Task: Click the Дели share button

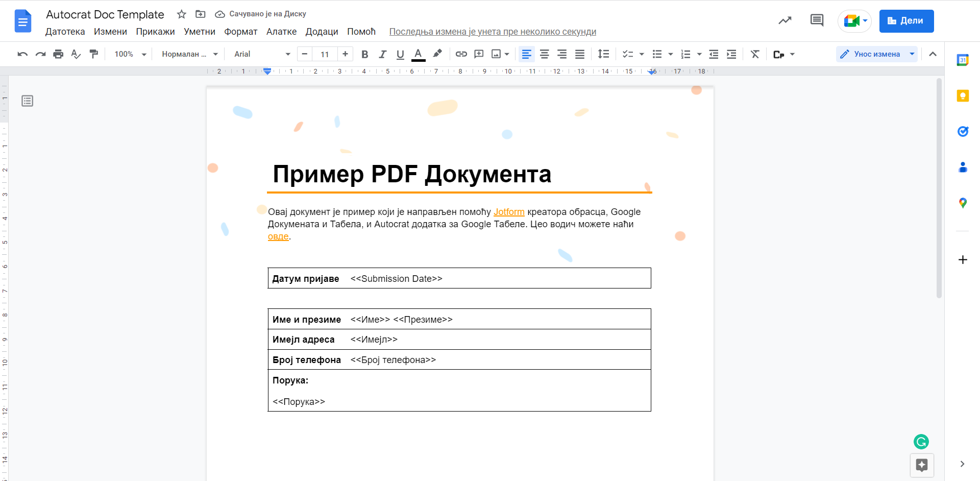Action: click(x=906, y=21)
